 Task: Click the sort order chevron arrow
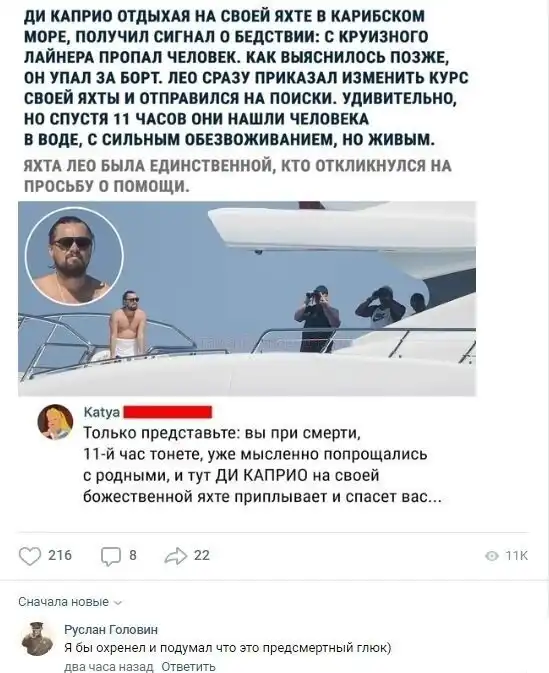coord(118,603)
